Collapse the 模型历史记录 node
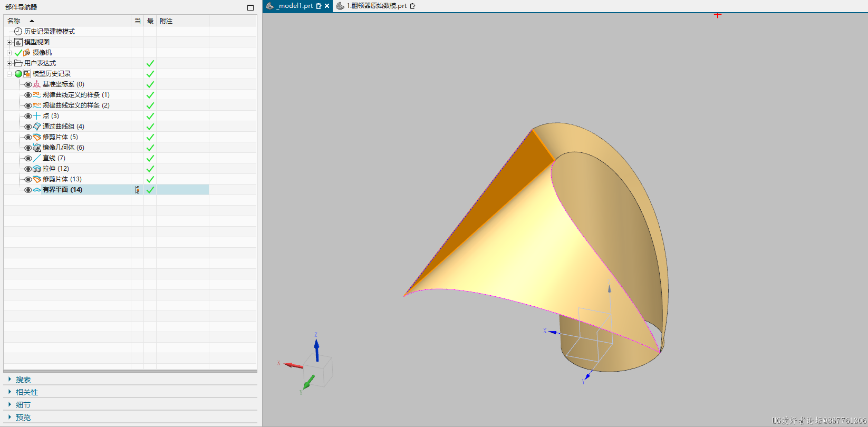This screenshot has height=427, width=868. pyautogui.click(x=9, y=74)
